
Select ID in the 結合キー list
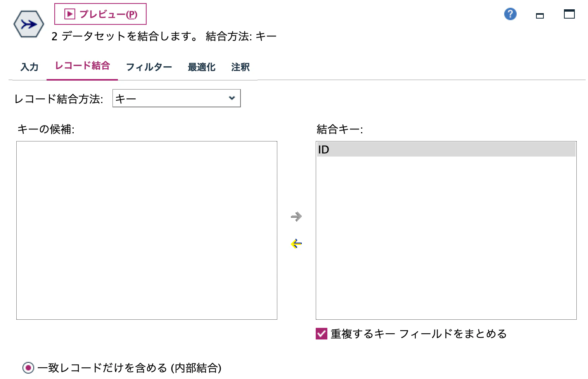[446, 150]
